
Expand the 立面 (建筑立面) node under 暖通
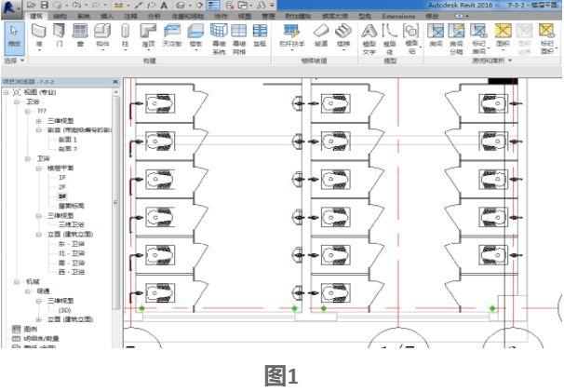(39, 319)
